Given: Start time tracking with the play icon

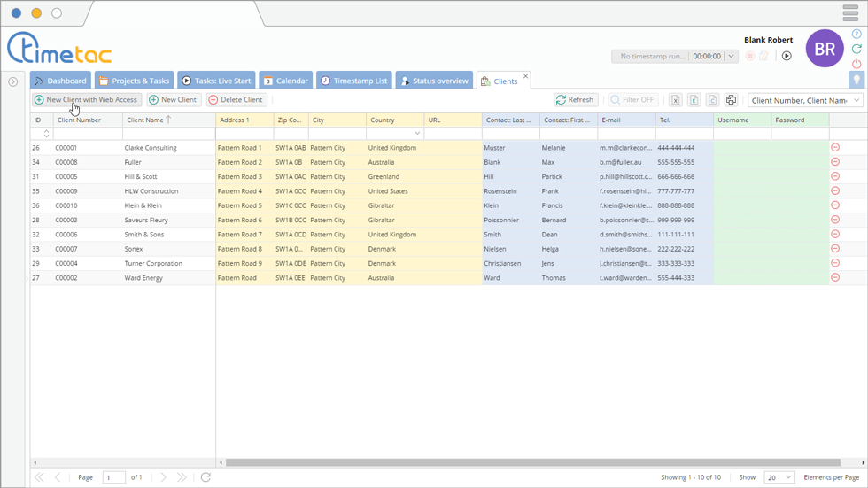Looking at the screenshot, I should click(x=786, y=56).
